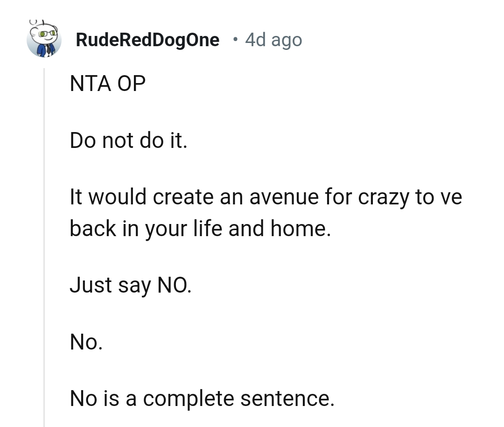Click the Just say NO paragraph
Screen dimensions: 504x427
131,285
